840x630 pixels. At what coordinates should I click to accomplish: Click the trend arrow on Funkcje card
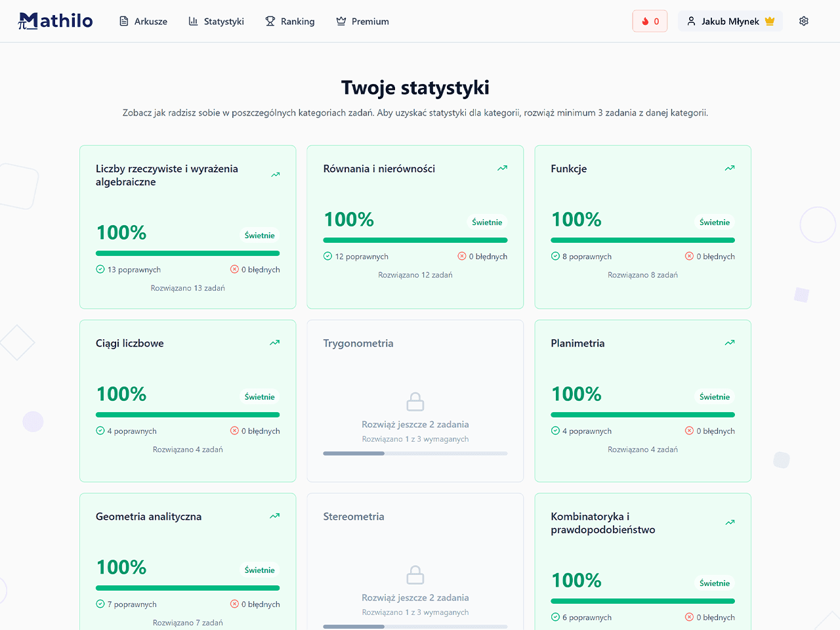pos(730,168)
